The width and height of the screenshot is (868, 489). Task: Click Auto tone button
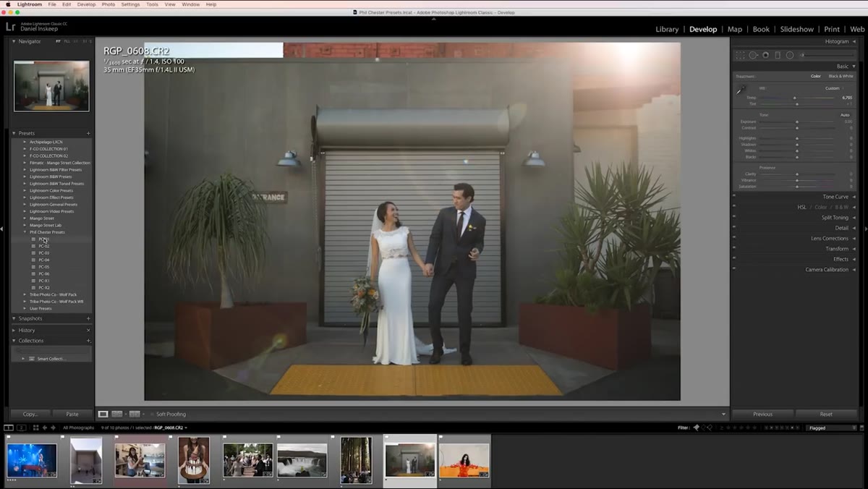tap(845, 115)
